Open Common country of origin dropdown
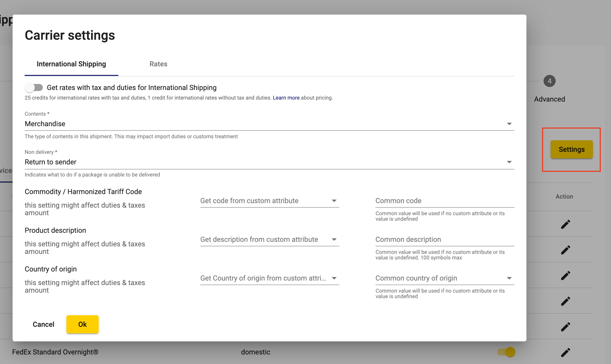 445,278
